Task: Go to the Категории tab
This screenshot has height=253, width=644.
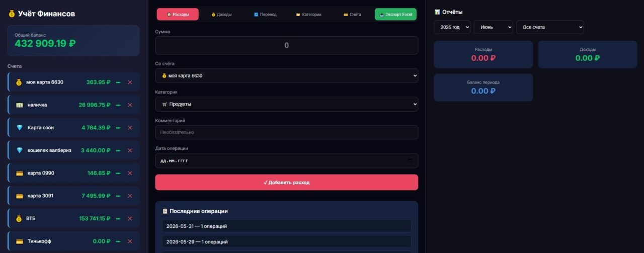Action: (x=308, y=15)
